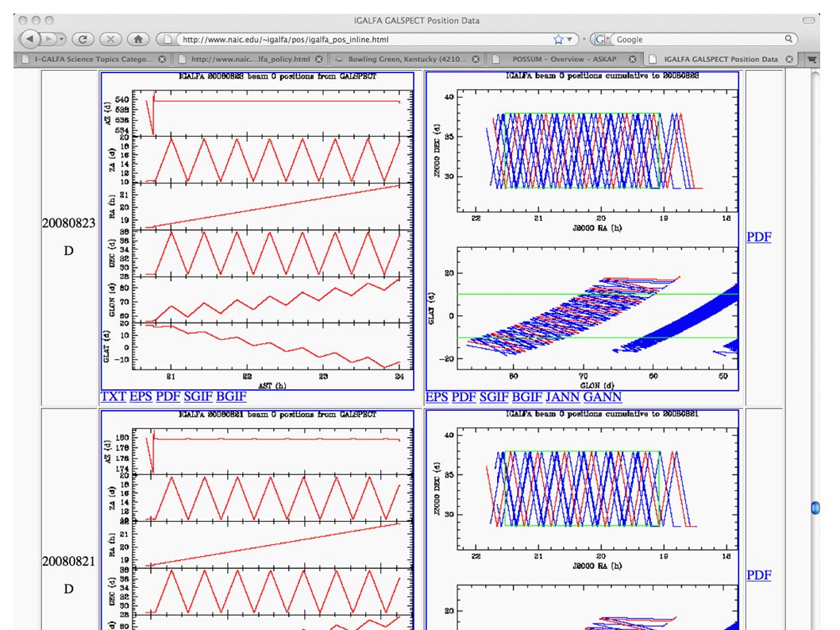840x630 pixels.
Task: Switch to POSSUM - Overview - ASKAP tab
Action: coord(564,59)
